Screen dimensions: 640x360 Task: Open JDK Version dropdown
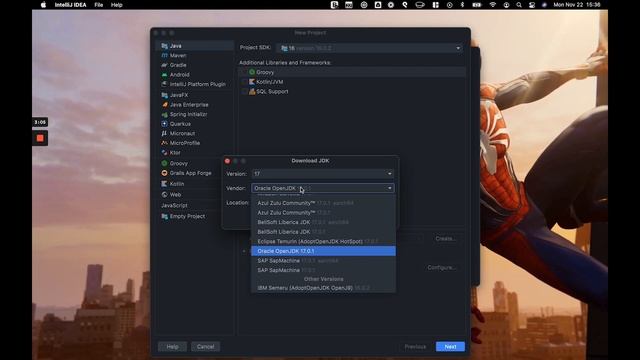coord(323,174)
